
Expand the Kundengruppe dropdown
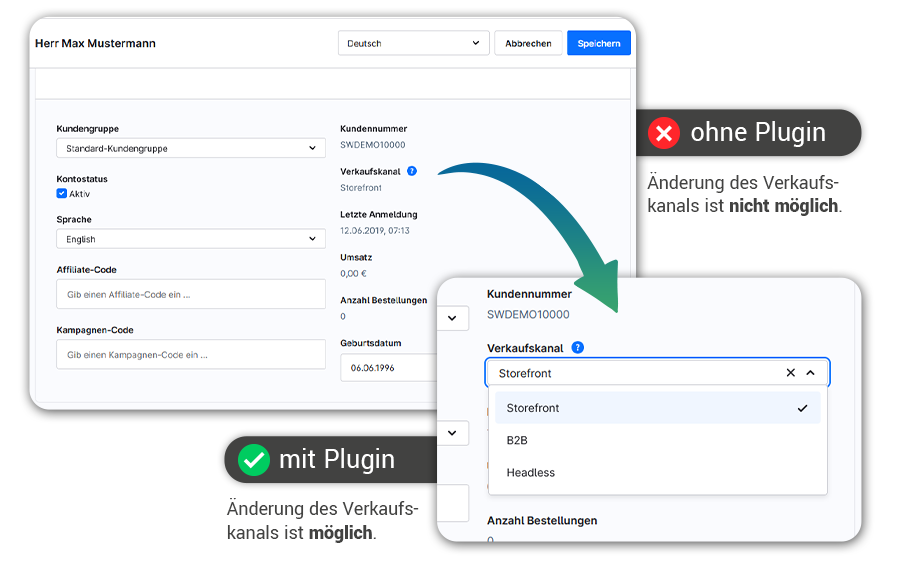pyautogui.click(x=190, y=148)
